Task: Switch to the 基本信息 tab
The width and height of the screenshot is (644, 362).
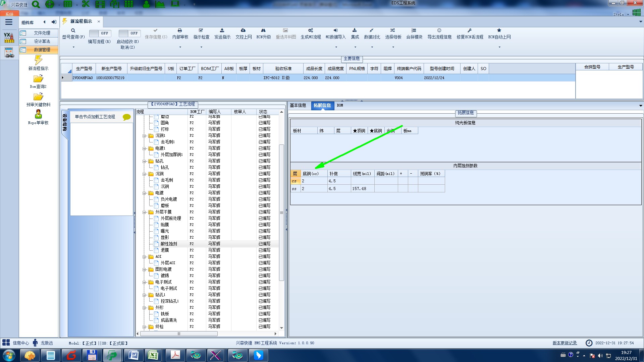Action: [x=298, y=105]
